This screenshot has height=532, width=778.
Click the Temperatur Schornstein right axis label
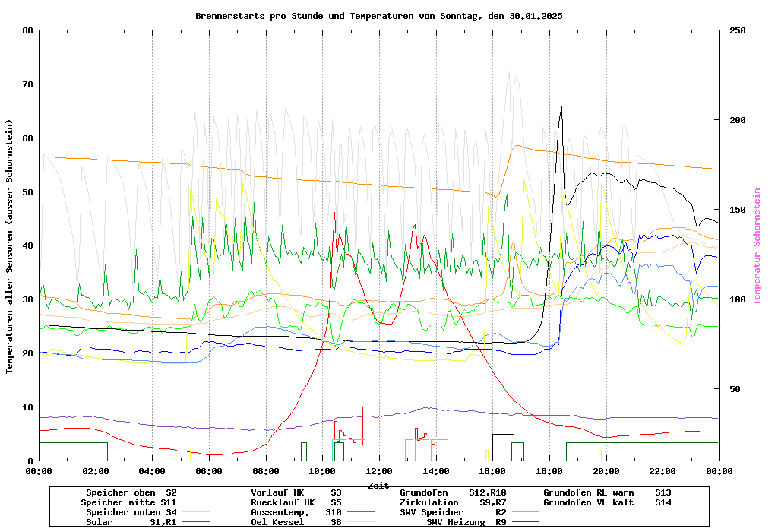tap(757, 246)
